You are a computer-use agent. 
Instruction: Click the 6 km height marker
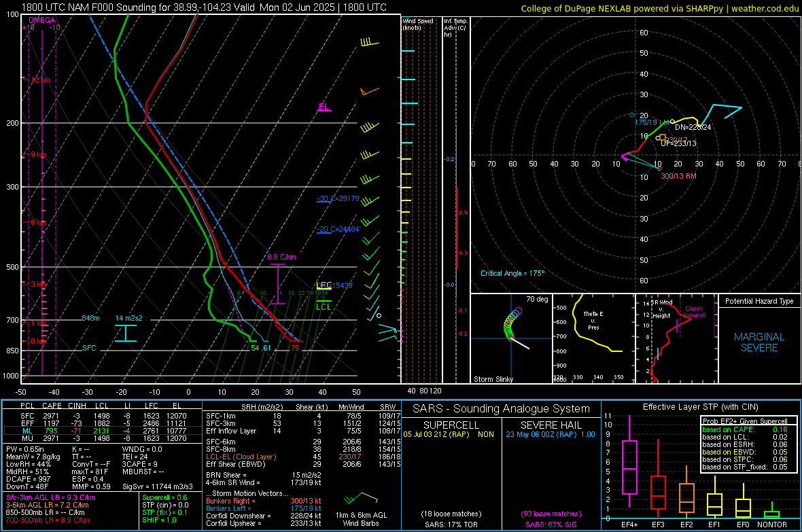(38, 223)
